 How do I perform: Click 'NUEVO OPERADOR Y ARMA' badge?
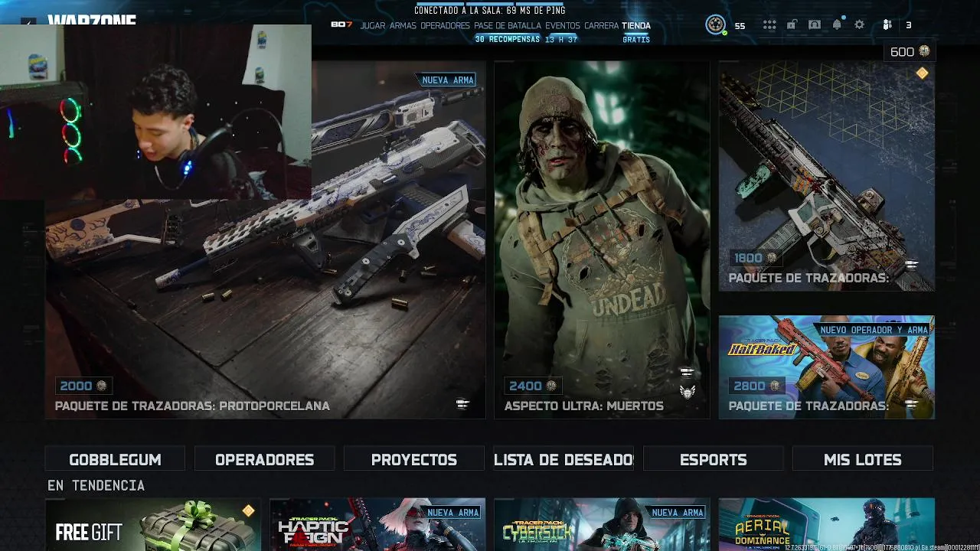(874, 330)
